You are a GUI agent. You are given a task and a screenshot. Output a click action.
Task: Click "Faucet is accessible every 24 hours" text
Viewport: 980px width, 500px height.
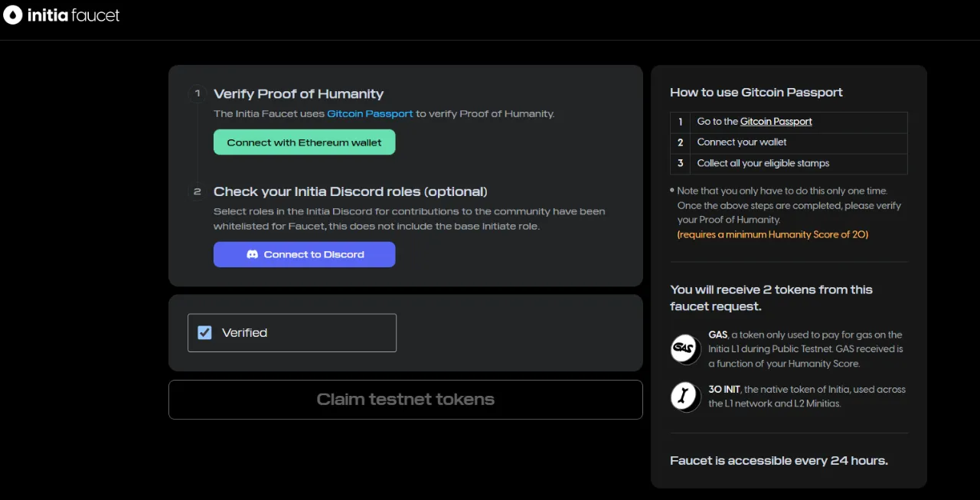coord(779,461)
